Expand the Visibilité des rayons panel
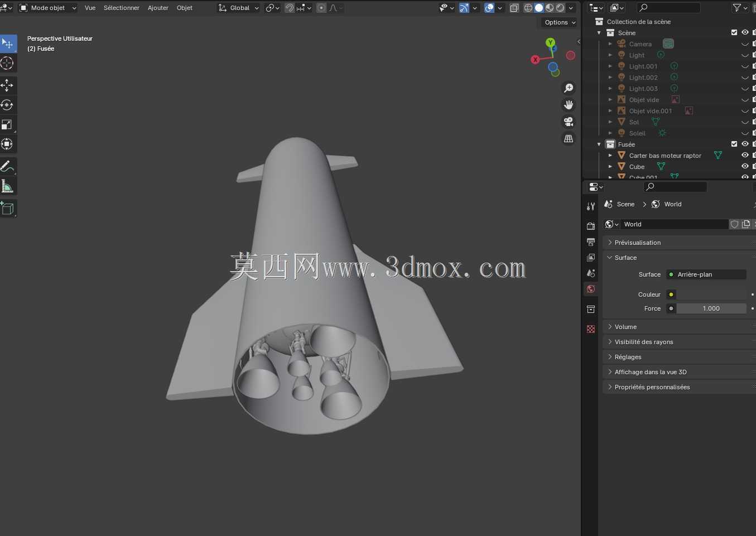The image size is (756, 536). pyautogui.click(x=678, y=342)
